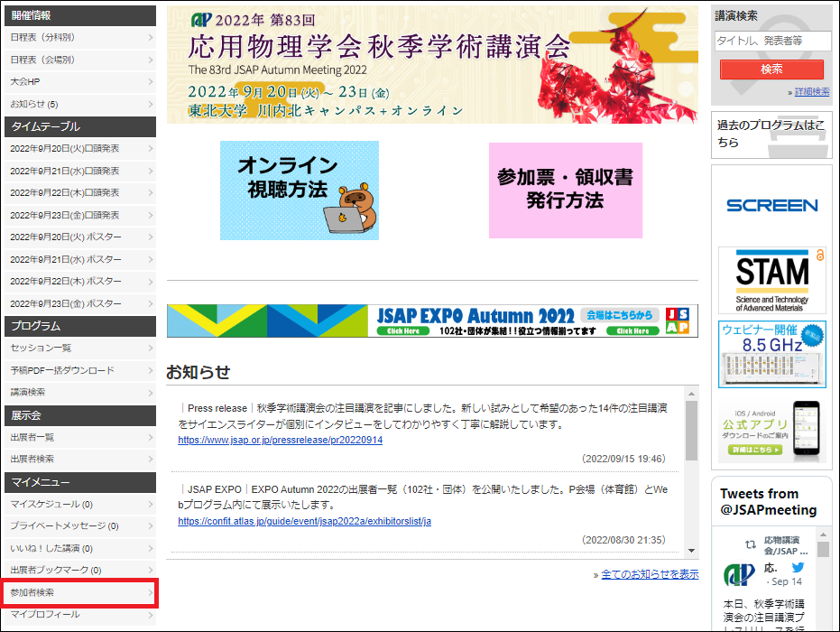Click the SCREEN sponsor logo banner
The height and width of the screenshot is (632, 840).
coord(771,205)
